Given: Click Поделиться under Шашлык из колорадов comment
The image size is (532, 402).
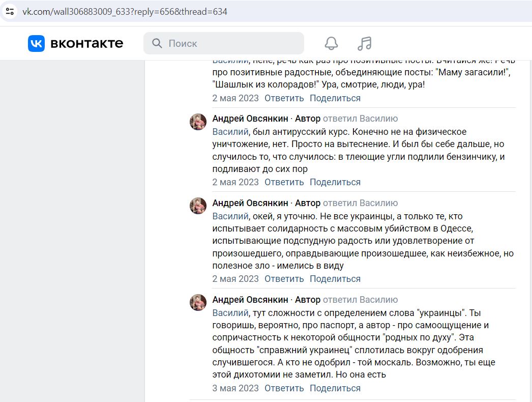Looking at the screenshot, I should [335, 98].
